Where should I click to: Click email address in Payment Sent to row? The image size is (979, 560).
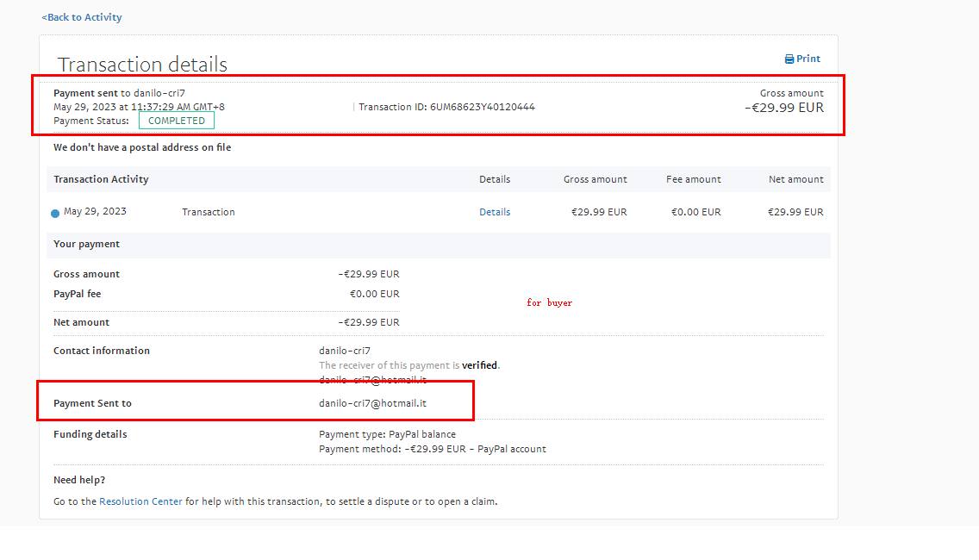(x=372, y=403)
